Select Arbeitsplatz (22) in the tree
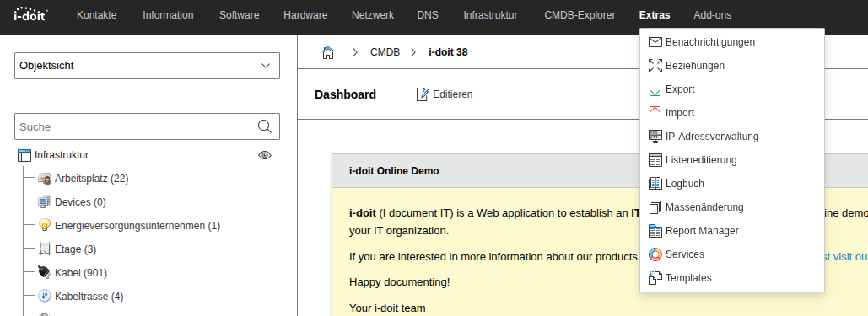Image resolution: width=868 pixels, height=316 pixels. pos(91,179)
